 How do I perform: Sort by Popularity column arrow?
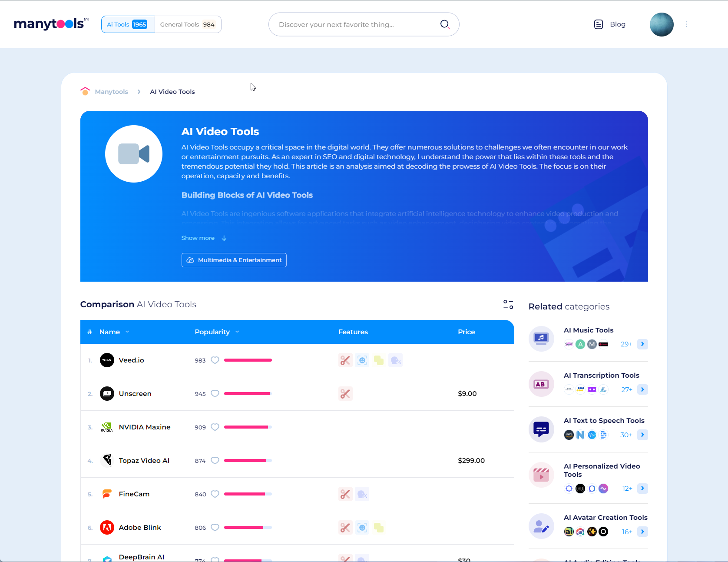point(237,332)
